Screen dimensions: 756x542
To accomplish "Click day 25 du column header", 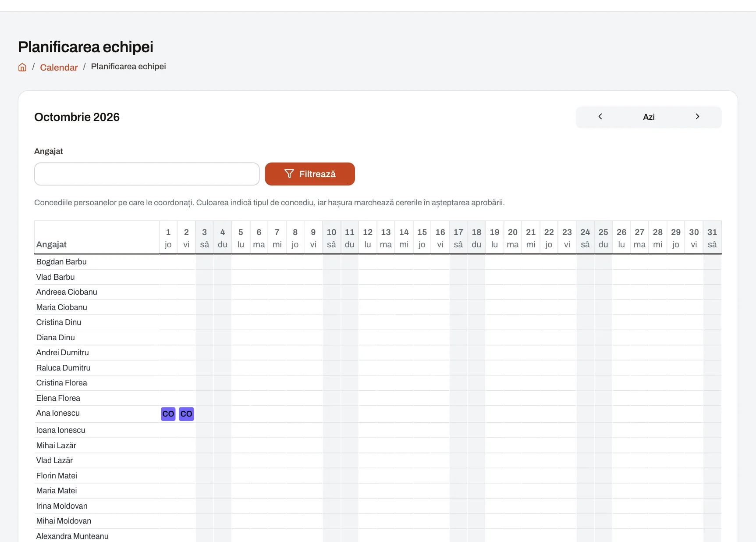I will [x=603, y=238].
